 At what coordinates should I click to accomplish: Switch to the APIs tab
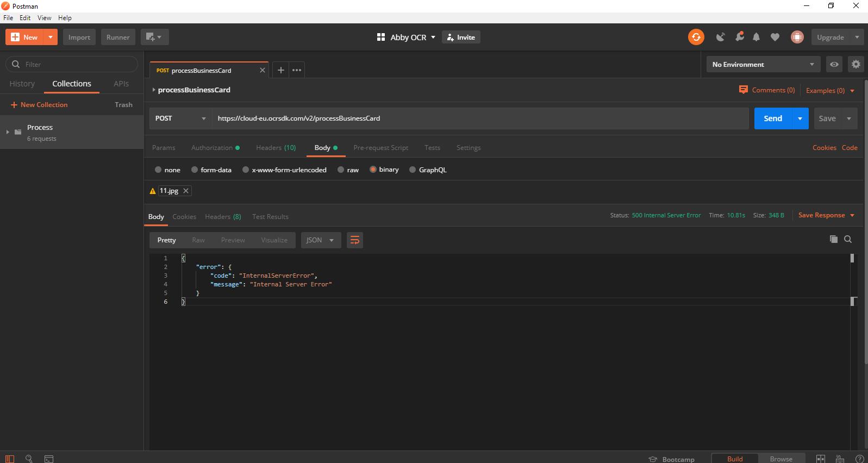(x=121, y=84)
